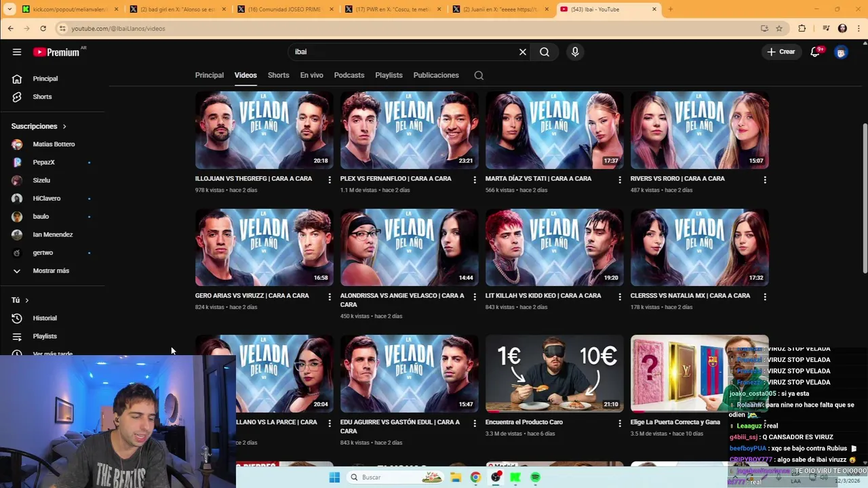Click the Crear button
This screenshot has height=488, width=868.
point(781,52)
